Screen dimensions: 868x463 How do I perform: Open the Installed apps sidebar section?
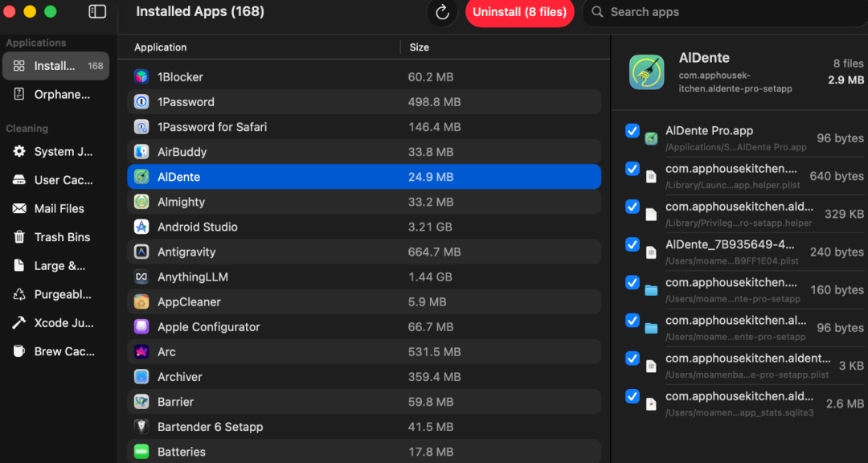56,66
